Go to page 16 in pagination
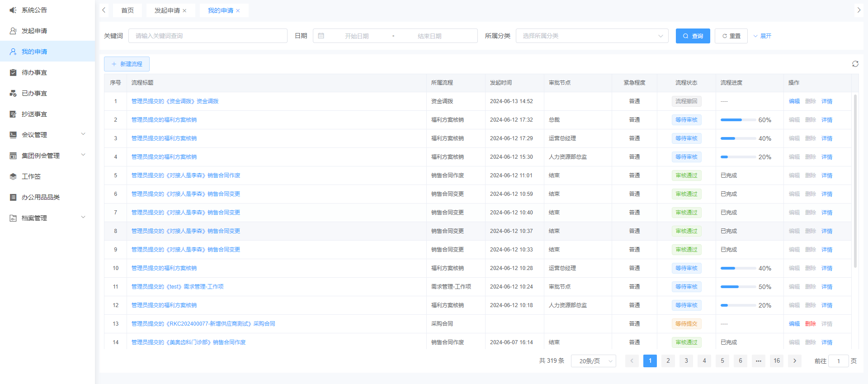Image resolution: width=868 pixels, height=384 pixels. click(x=776, y=360)
